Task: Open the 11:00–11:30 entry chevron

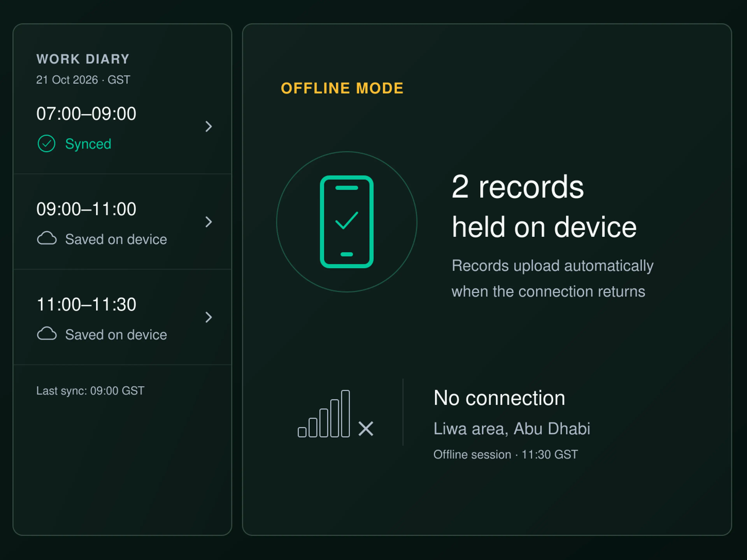Action: [x=209, y=317]
